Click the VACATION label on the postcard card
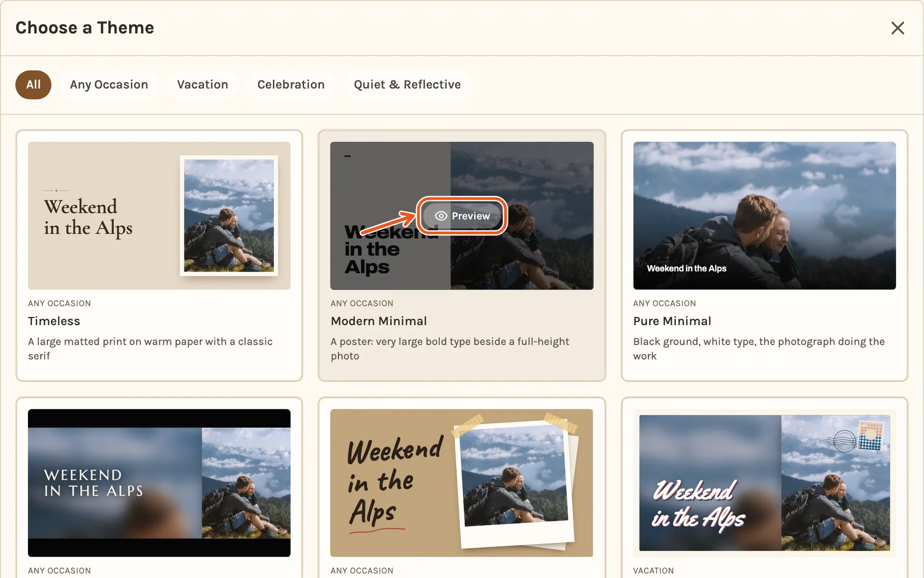924x578 pixels. (653, 571)
